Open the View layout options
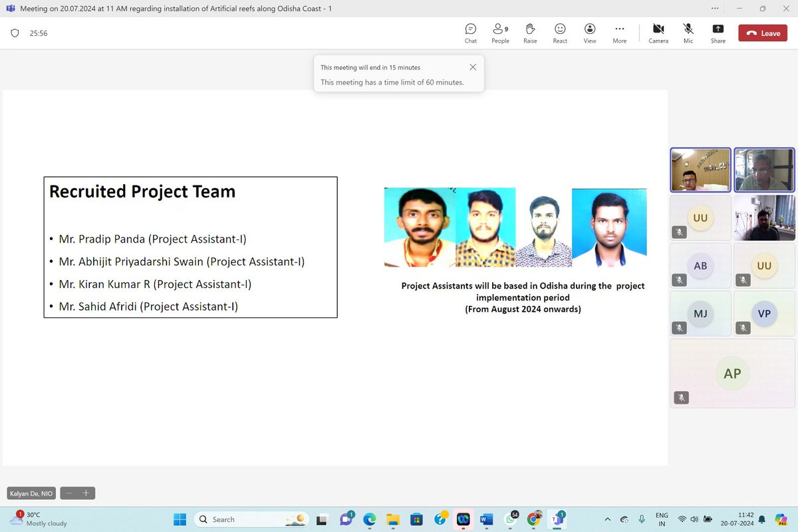 coord(590,33)
